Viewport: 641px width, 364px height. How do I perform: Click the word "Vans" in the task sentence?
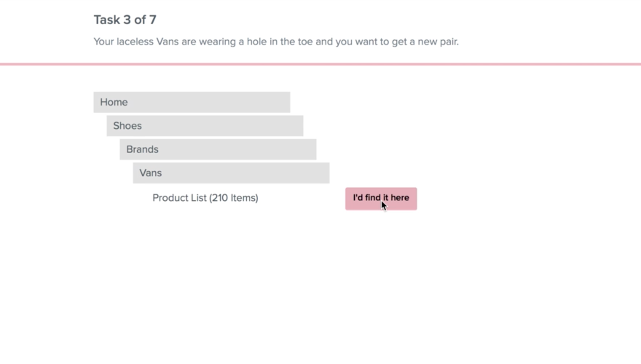168,42
